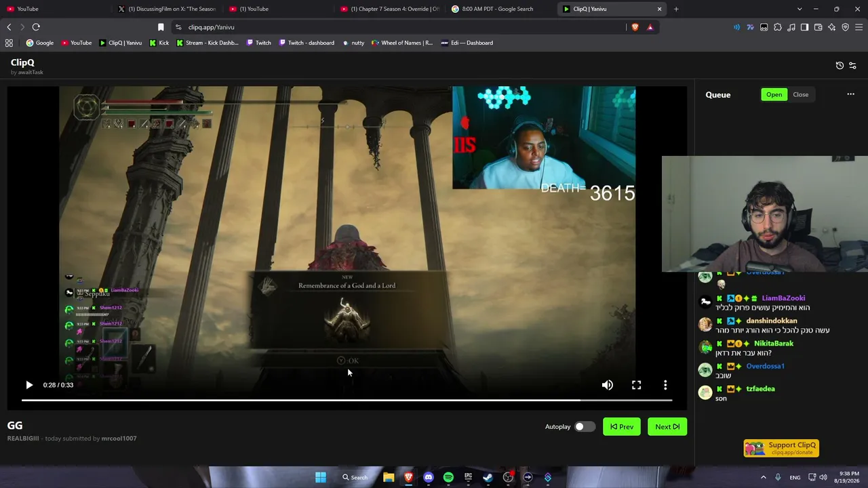Viewport: 868px width, 488px height.
Task: Open Spotify from the taskbar
Action: pos(448,477)
